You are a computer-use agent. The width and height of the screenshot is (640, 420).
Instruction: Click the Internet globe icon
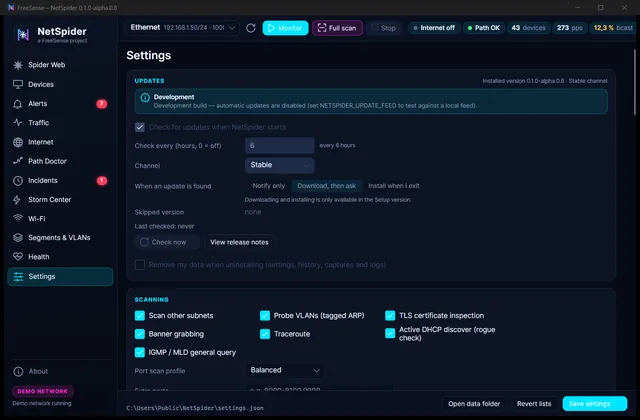[18, 142]
